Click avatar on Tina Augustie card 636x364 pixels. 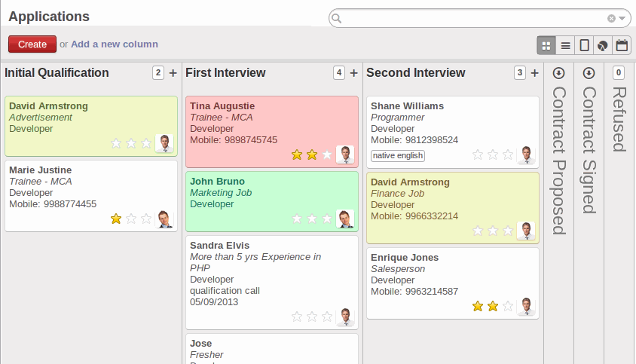click(x=345, y=154)
